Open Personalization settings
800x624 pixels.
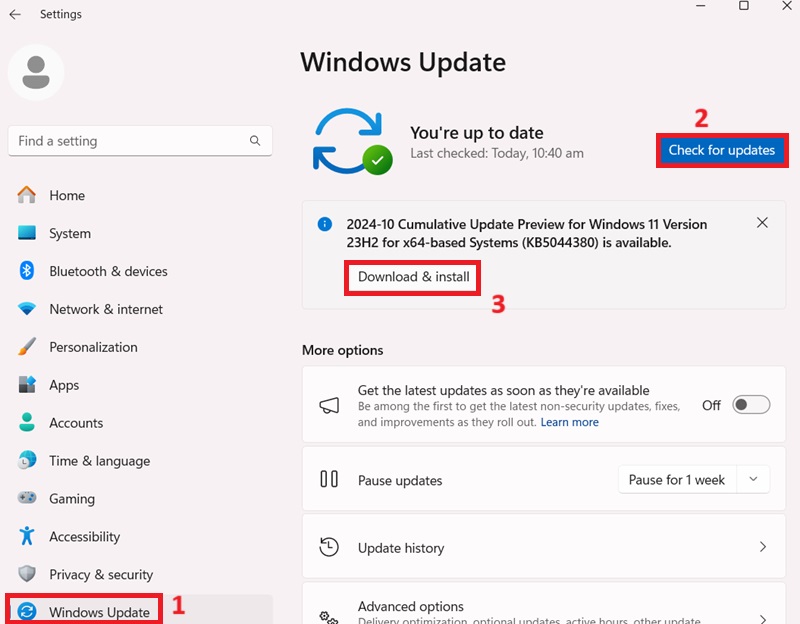(140, 347)
